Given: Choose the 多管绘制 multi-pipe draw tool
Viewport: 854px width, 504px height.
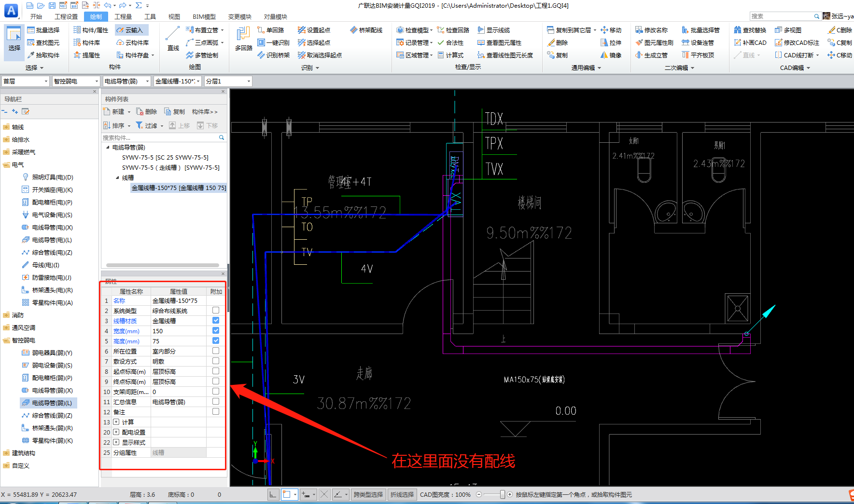Looking at the screenshot, I should 202,55.
